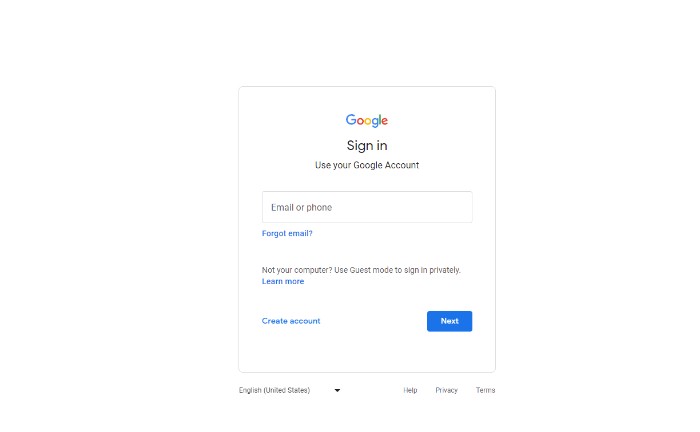The image size is (700, 432).
Task: Click the yellow o in the Google logo
Action: [x=368, y=121]
